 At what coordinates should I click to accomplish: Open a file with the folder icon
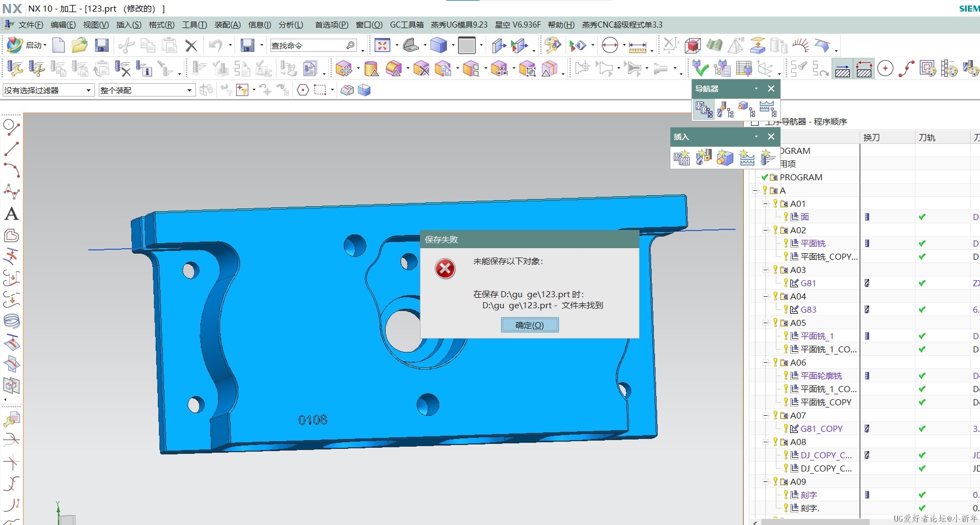[x=79, y=45]
